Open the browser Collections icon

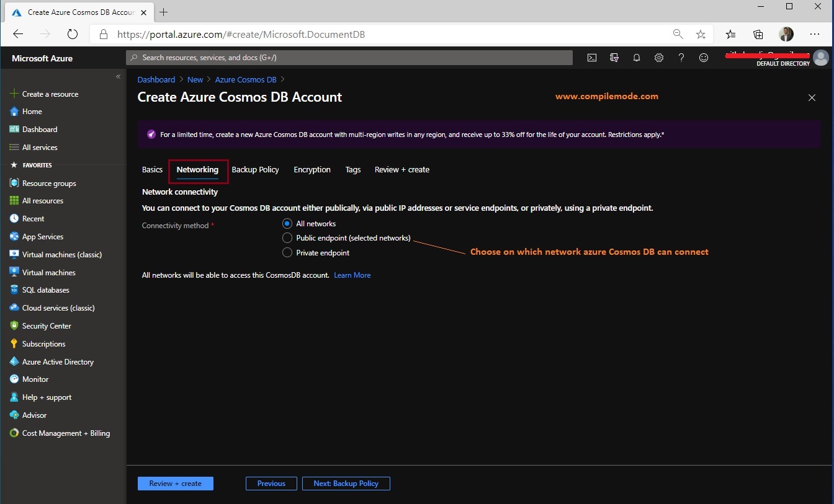pos(758,35)
